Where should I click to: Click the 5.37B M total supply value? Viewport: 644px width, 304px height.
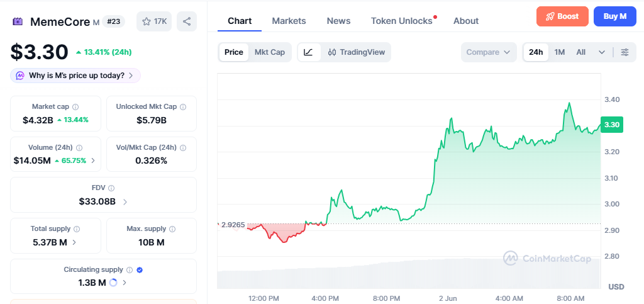pyautogui.click(x=50, y=242)
